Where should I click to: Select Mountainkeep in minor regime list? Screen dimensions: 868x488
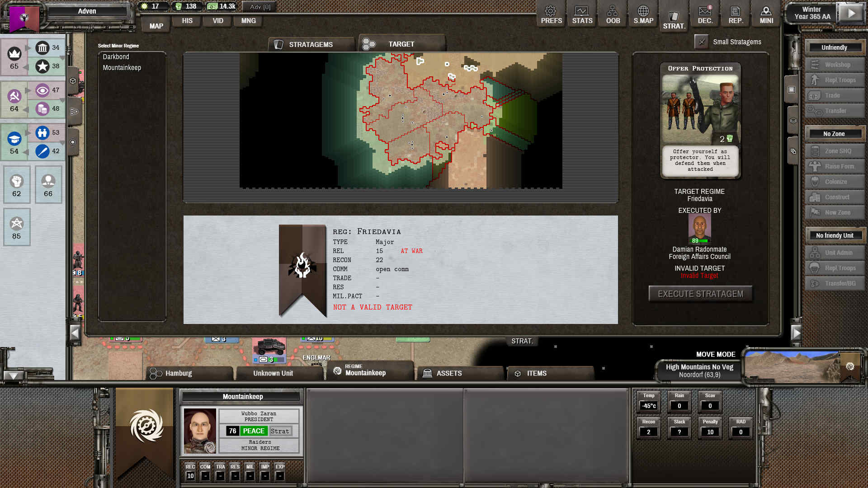[122, 68]
